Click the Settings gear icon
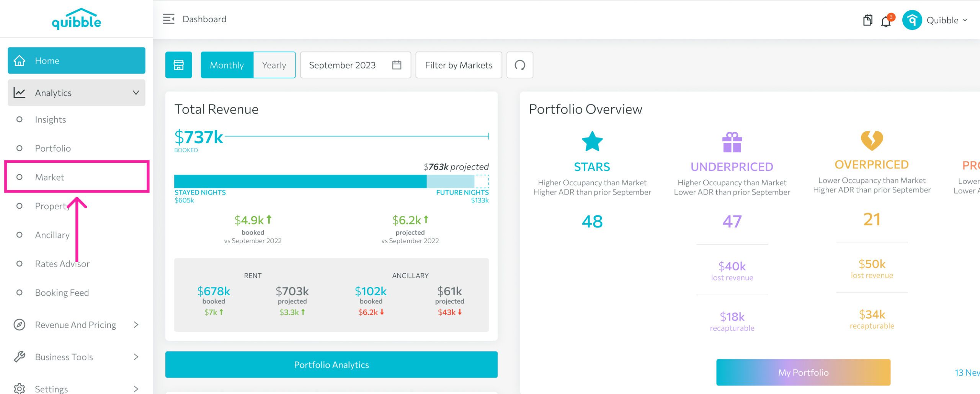980x394 pixels. click(x=20, y=388)
